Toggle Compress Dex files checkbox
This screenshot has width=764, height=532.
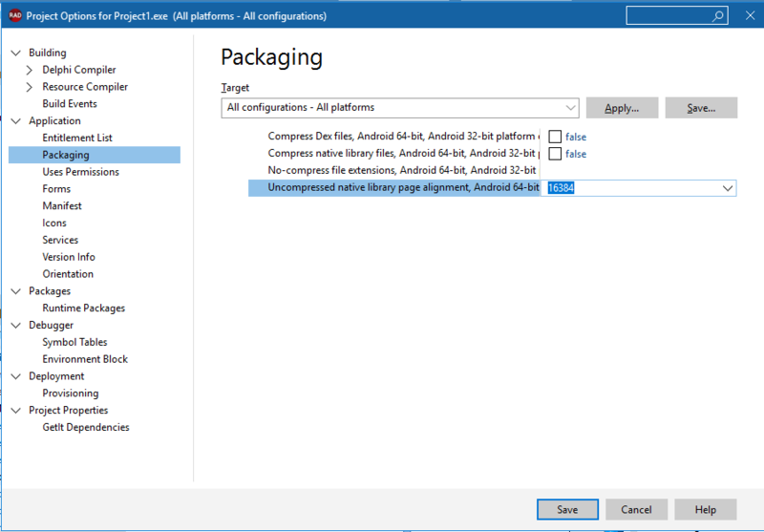555,137
